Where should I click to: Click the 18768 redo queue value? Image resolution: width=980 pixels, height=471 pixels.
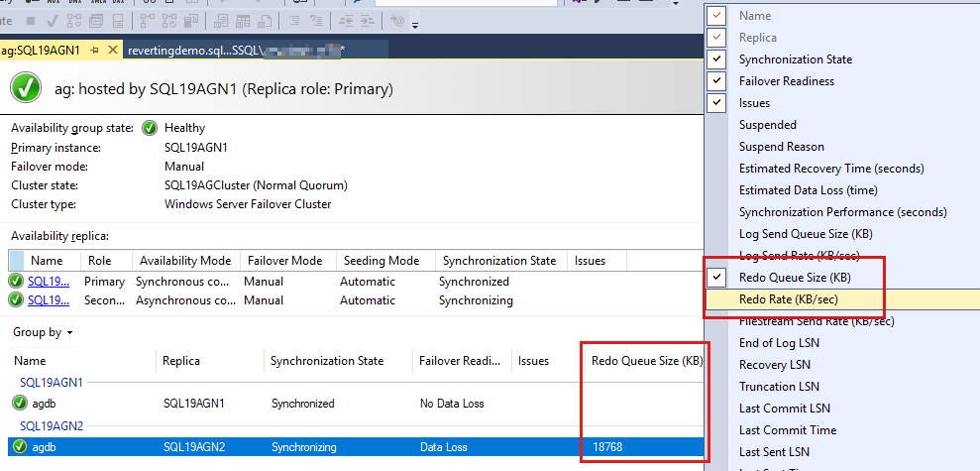tap(607, 447)
